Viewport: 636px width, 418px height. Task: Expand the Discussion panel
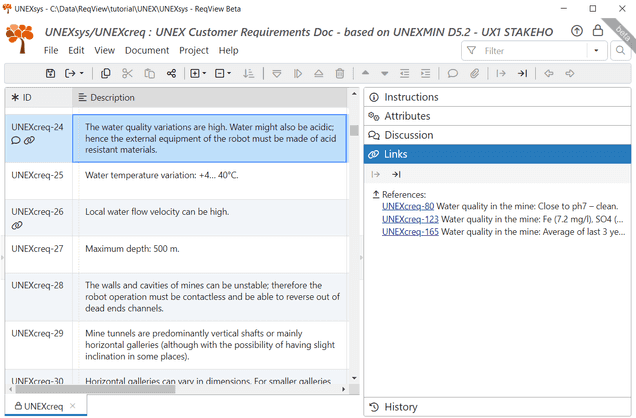click(497, 135)
